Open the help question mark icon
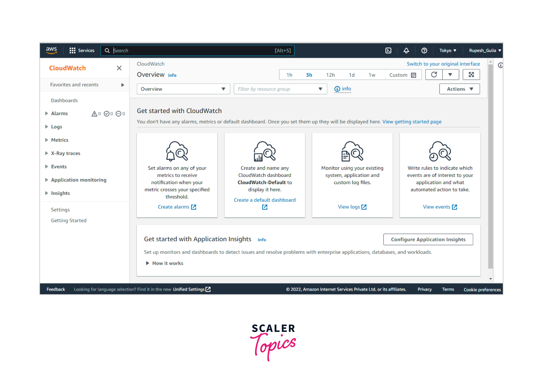546x392 pixels. tap(424, 51)
